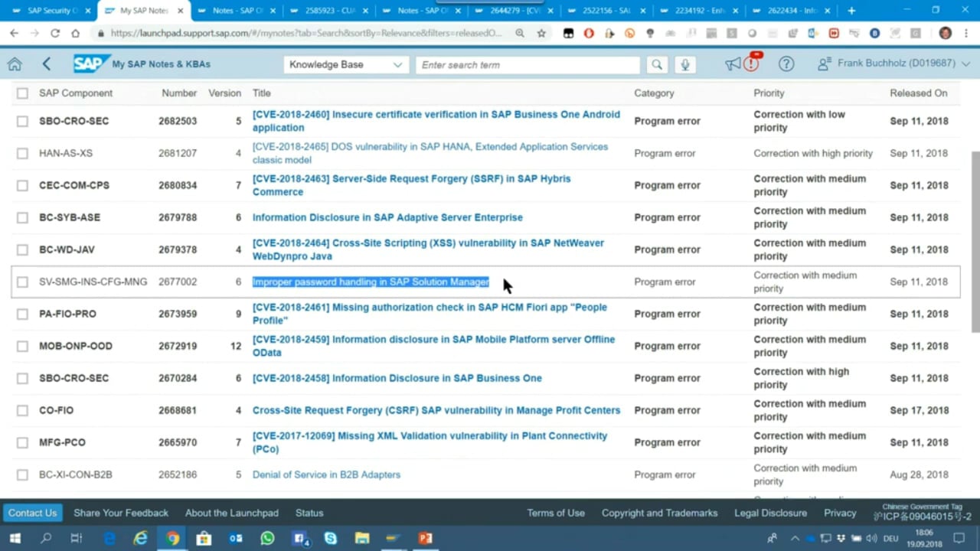Open a new browser tab with plus
The image size is (980, 551).
[x=851, y=11]
